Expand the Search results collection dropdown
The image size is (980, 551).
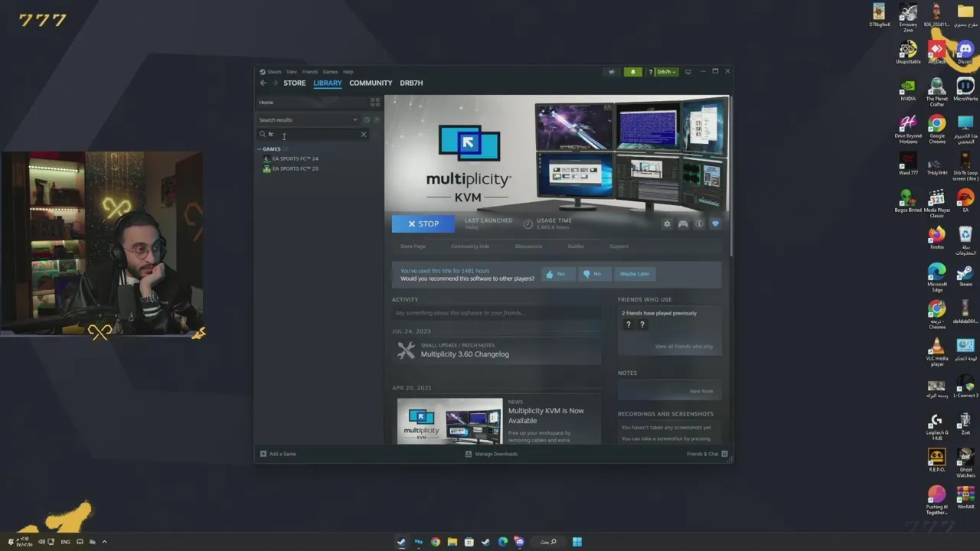[355, 120]
